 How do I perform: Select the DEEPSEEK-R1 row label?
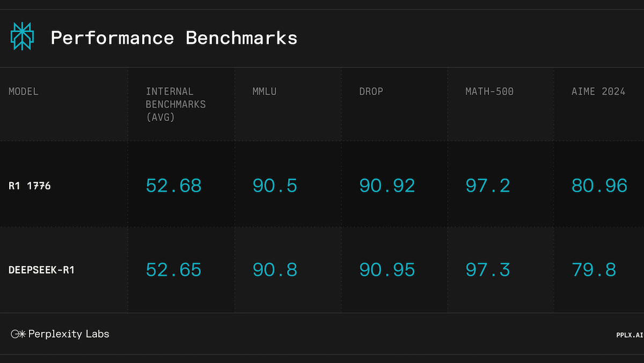tap(41, 270)
